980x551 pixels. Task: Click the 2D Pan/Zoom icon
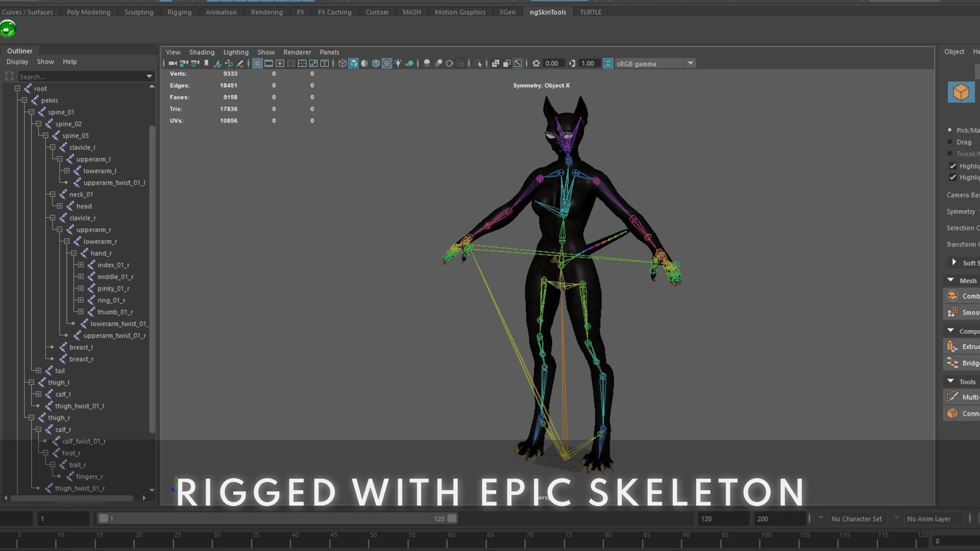click(x=229, y=63)
